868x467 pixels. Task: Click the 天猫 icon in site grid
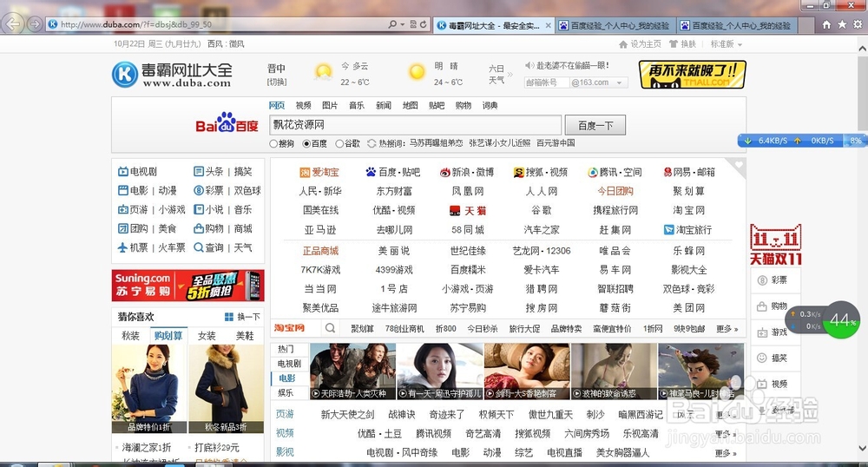click(455, 211)
